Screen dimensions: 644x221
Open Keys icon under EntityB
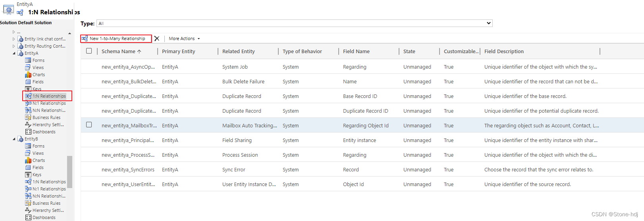28,175
